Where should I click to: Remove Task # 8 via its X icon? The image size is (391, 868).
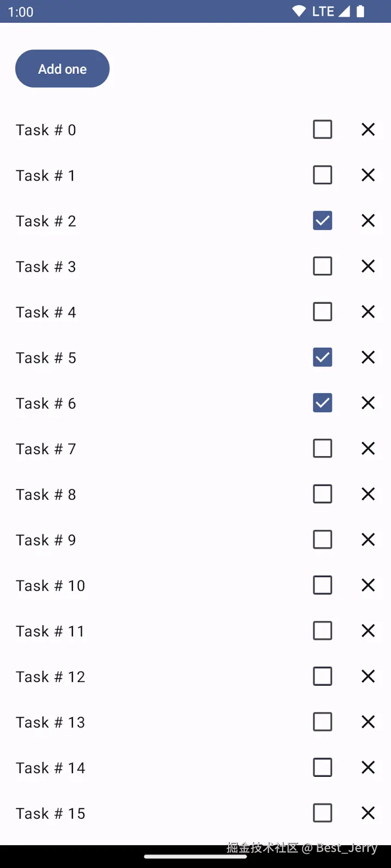click(368, 494)
